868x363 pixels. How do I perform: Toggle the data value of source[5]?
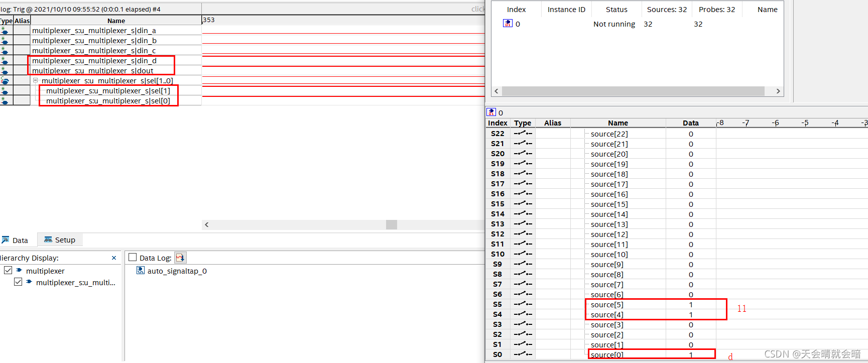(x=691, y=305)
